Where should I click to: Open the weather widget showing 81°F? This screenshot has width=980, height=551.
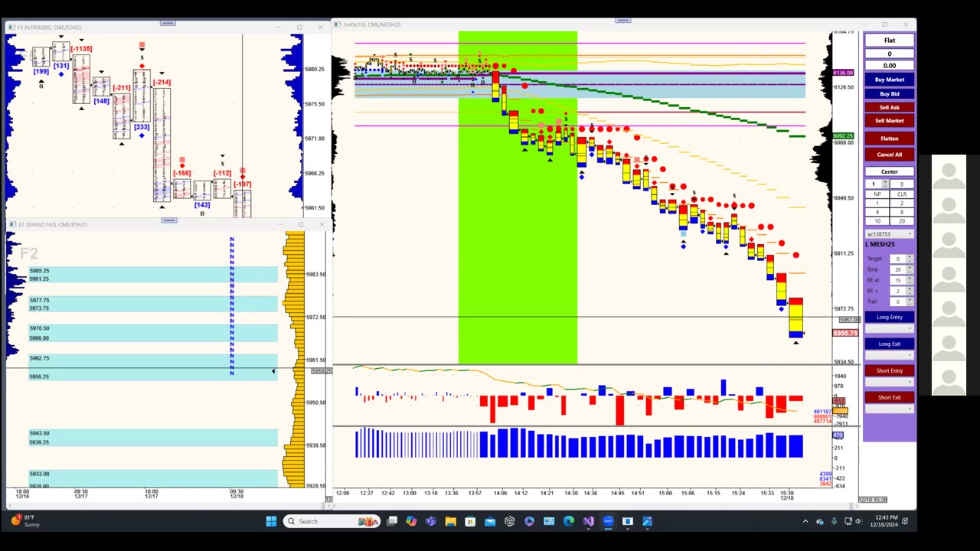(24, 521)
